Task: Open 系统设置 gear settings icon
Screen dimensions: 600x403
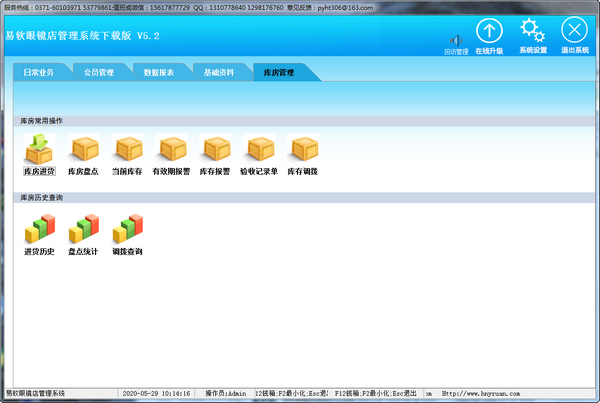Action: (x=533, y=32)
